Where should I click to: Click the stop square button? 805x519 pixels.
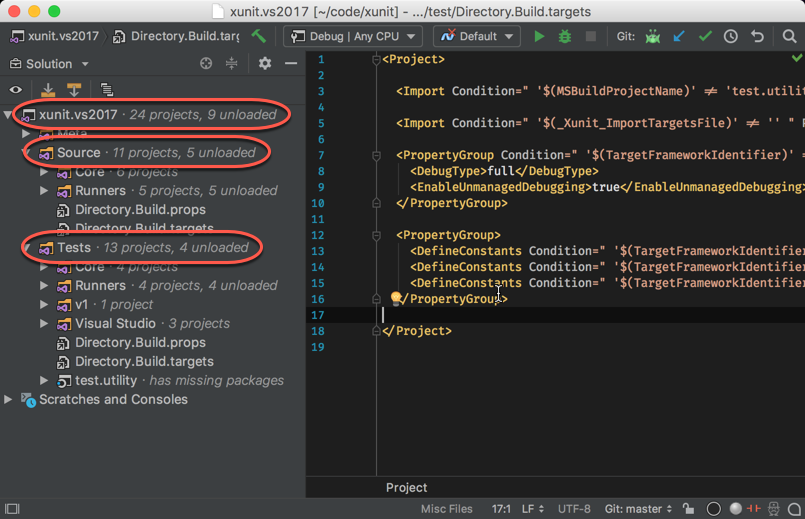[x=591, y=36]
